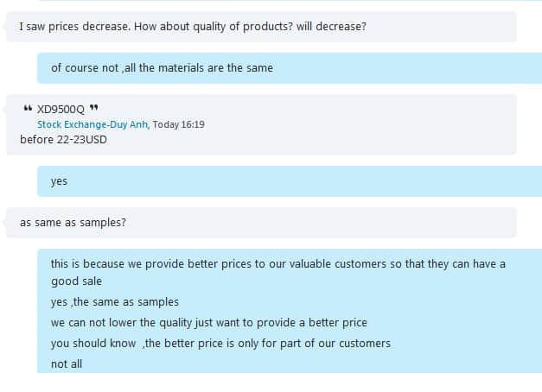Screen dimensions: 542x392
Task: Click the 'good sale' line
Action: [76, 281]
